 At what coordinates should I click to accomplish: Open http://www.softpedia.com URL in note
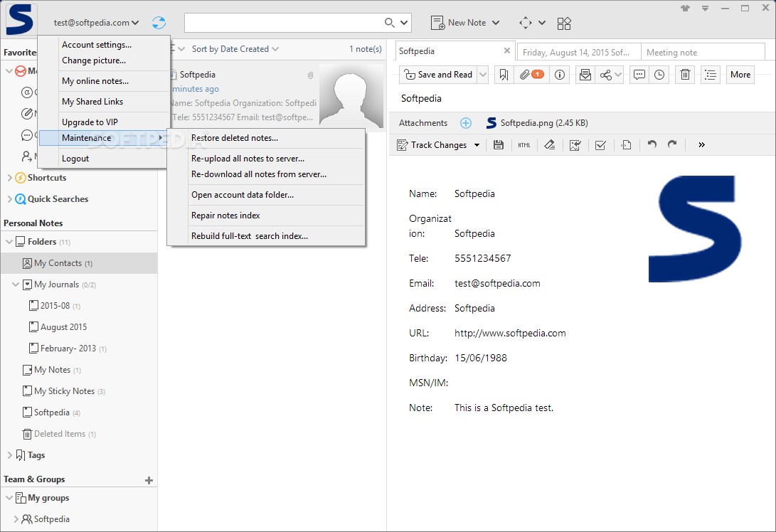click(x=510, y=333)
